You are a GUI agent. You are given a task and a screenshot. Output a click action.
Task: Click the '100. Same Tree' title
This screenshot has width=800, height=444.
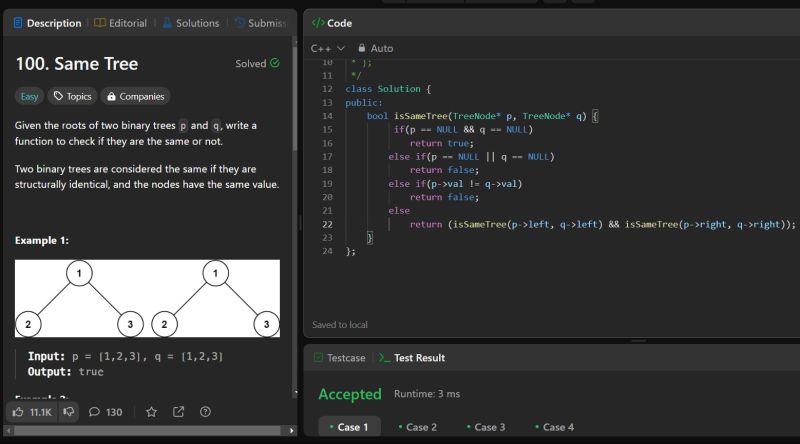click(x=77, y=64)
